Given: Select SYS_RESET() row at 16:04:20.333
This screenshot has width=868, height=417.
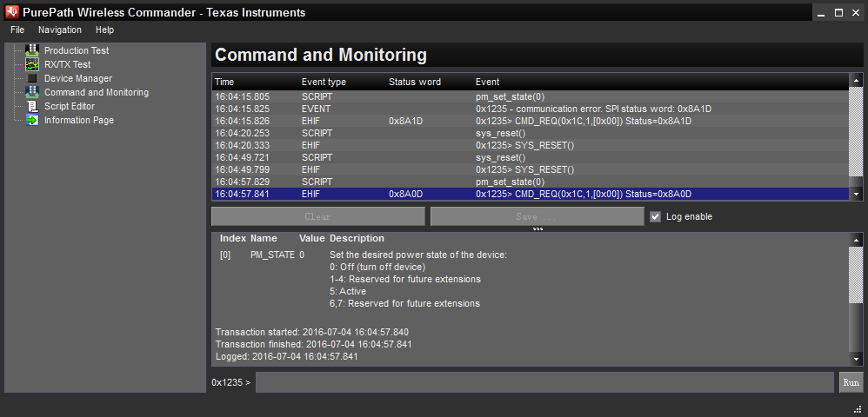Looking at the screenshot, I should pyautogui.click(x=531, y=145).
